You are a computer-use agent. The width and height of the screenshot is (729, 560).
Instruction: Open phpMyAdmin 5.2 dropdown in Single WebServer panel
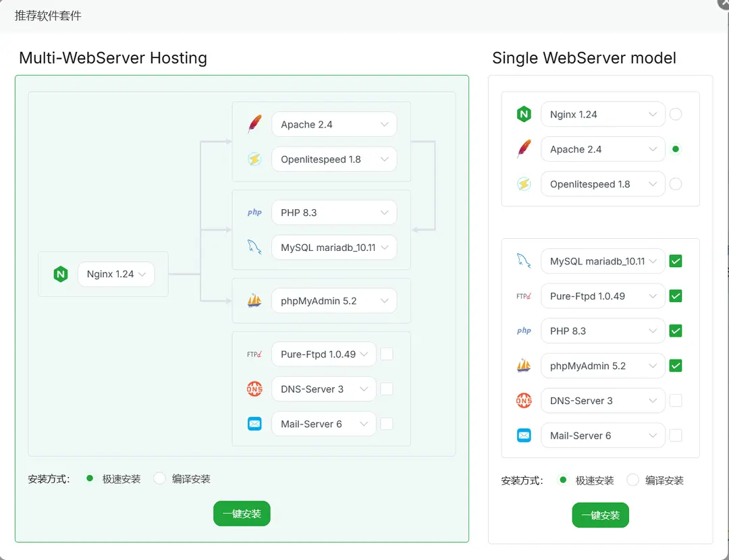point(603,366)
